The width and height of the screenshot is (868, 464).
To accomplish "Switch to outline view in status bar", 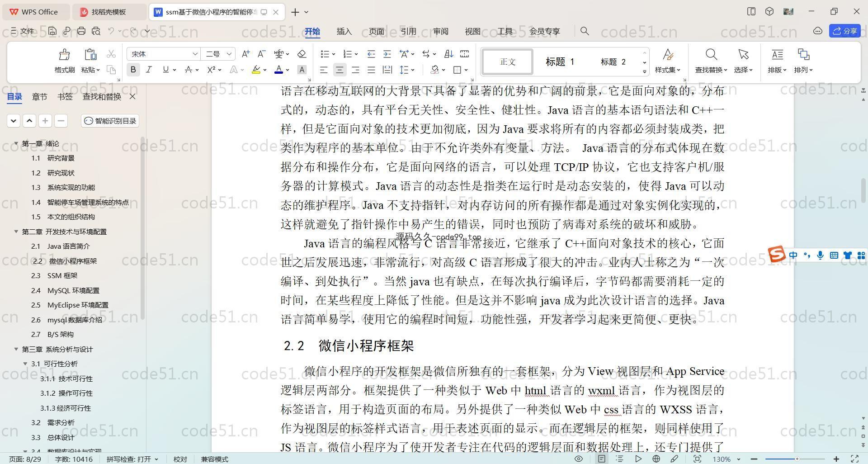I will pyautogui.click(x=619, y=459).
